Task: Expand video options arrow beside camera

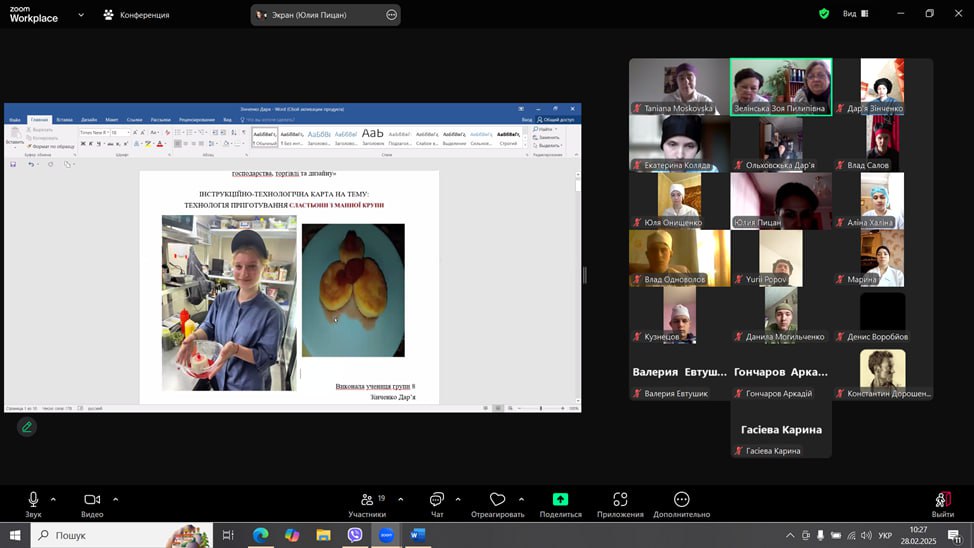Action: tap(115, 499)
